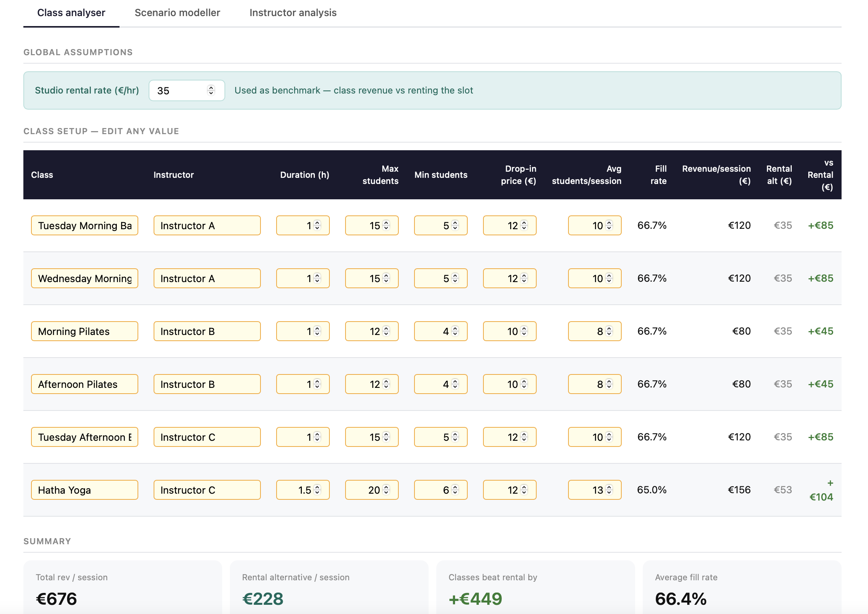Click min students stepper for Tuesday Morning
The width and height of the screenshot is (868, 614).
click(x=455, y=225)
